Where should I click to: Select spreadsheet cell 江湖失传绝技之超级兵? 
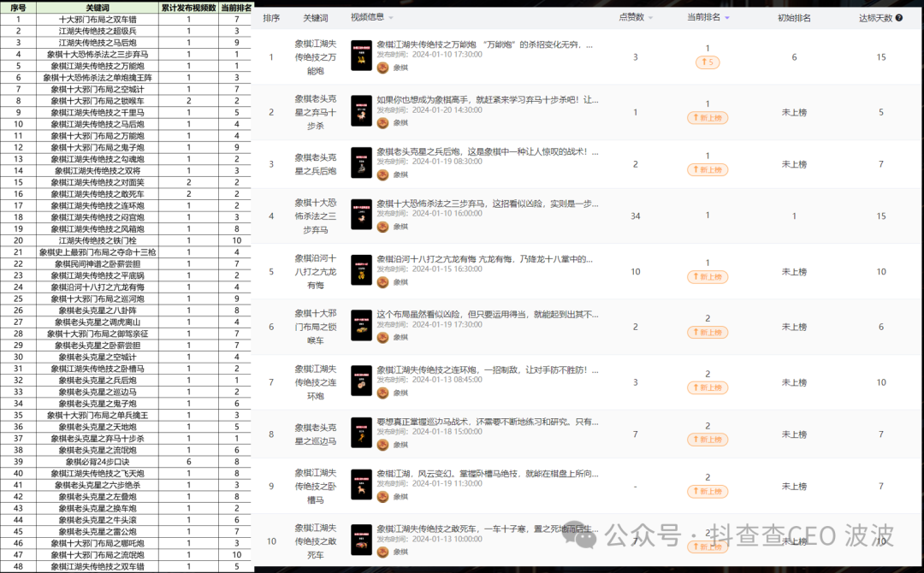coord(98,31)
